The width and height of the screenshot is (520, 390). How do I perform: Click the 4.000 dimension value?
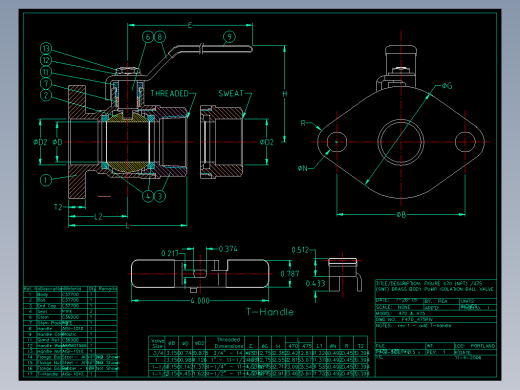pos(200,301)
